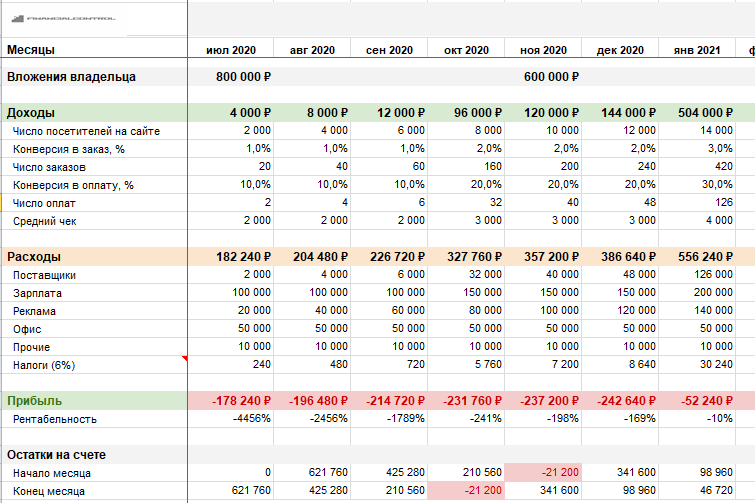This screenshot has height=503, width=755.
Task: Click 'Конверсия в заказ, %' row label
Action: [x=69, y=149]
